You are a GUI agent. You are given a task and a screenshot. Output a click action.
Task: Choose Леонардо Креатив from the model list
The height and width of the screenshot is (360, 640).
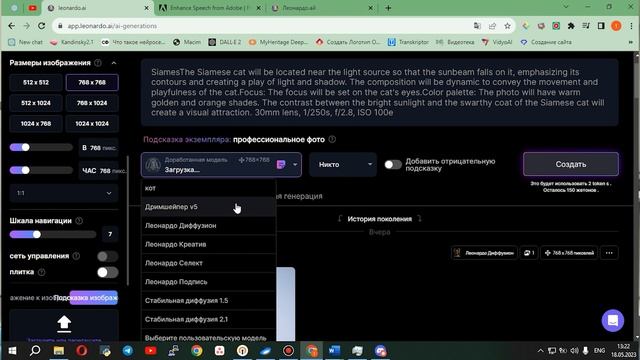209,244
